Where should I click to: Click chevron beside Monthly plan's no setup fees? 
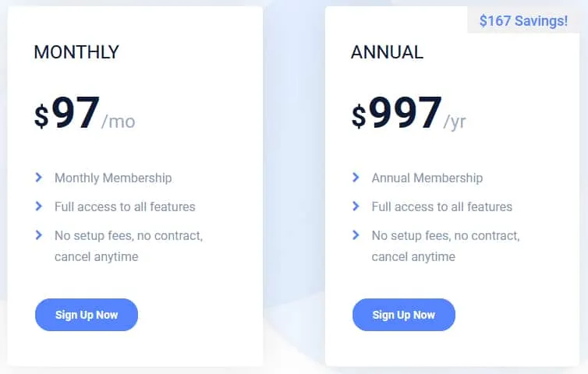coord(39,235)
